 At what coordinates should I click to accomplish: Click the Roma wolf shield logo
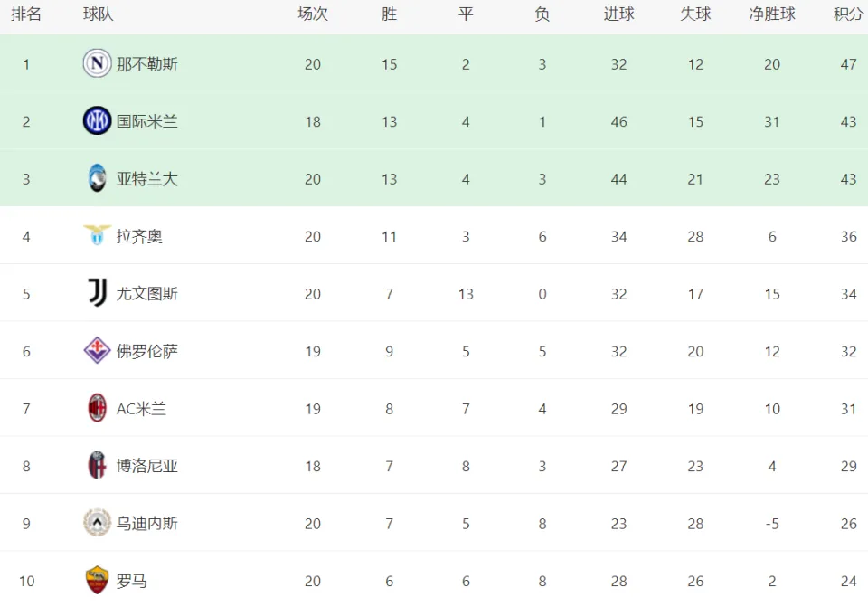coord(97,581)
